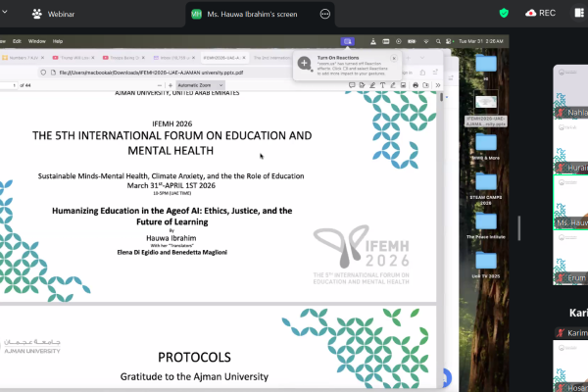Select Ms. Hauwa's highlighted video tile
Viewport: 588px width, 392px height.
(570, 202)
